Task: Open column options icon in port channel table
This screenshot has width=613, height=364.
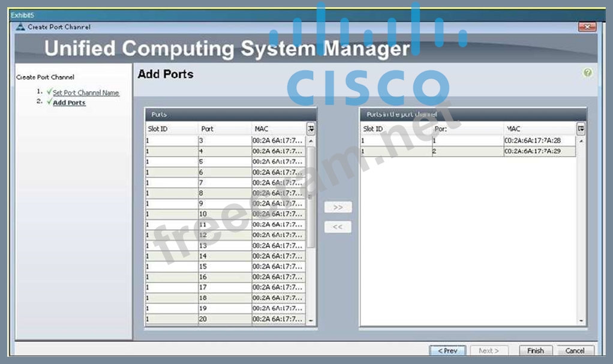Action: tap(580, 129)
